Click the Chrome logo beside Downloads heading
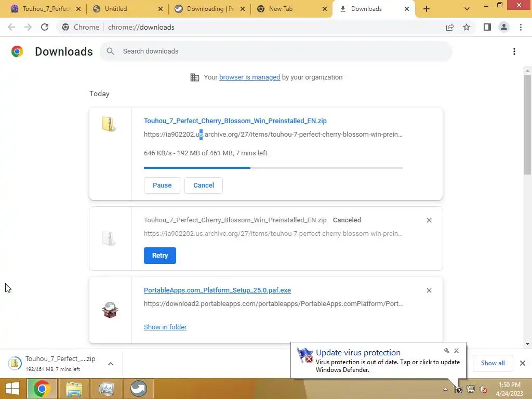 (17, 51)
